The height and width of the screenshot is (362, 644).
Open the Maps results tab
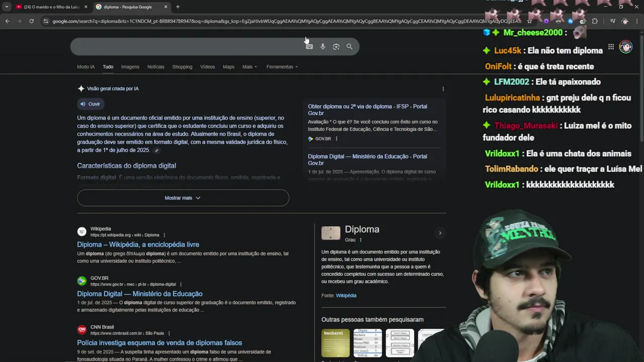pos(228,67)
